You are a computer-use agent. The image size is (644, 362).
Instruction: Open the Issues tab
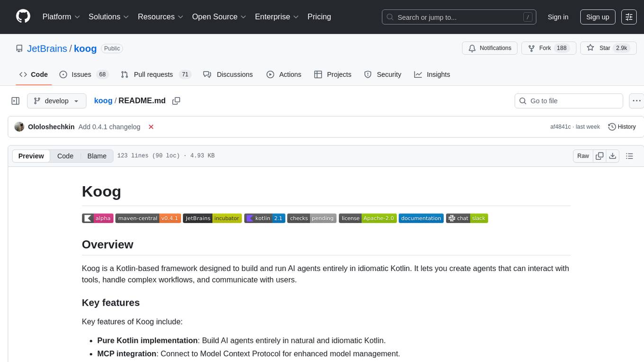tap(84, 74)
